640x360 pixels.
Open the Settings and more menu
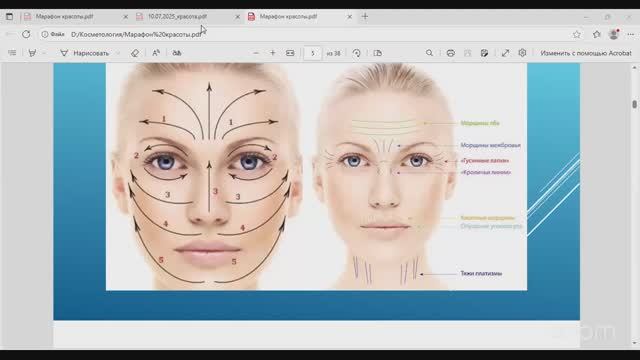pyautogui.click(x=631, y=34)
